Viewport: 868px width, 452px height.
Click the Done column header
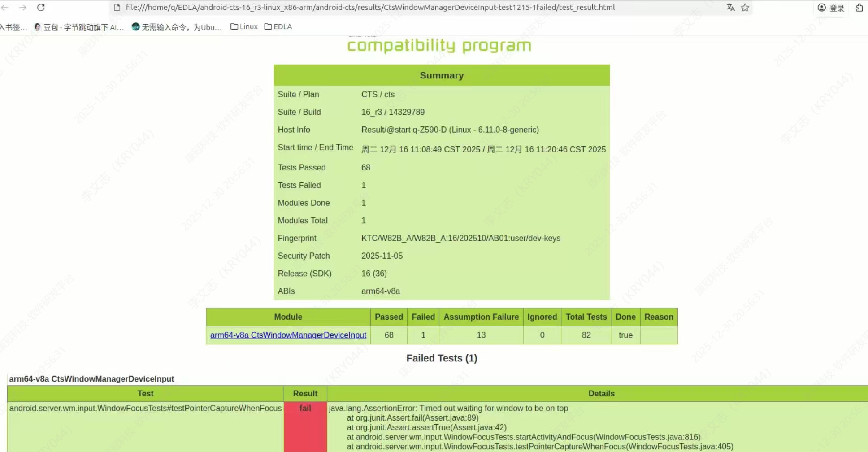point(625,317)
